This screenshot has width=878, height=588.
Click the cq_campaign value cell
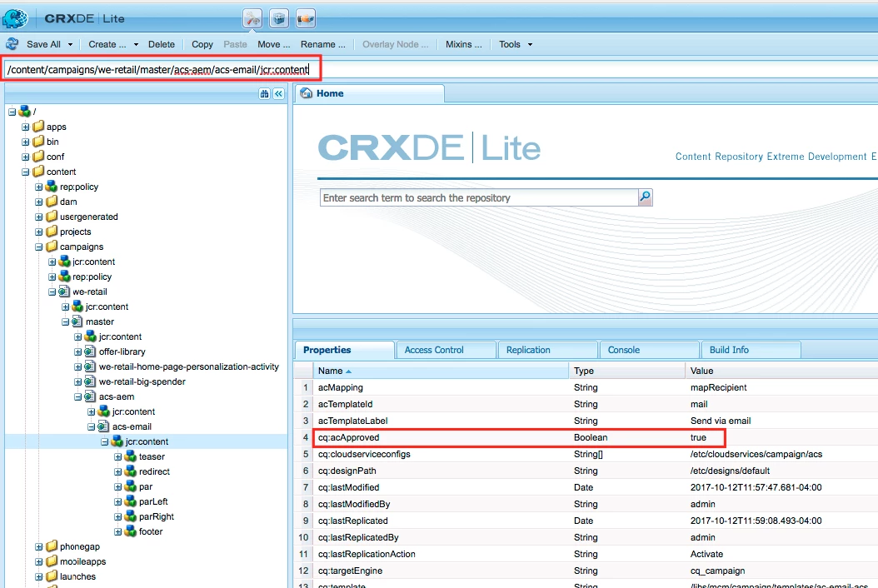(717, 571)
